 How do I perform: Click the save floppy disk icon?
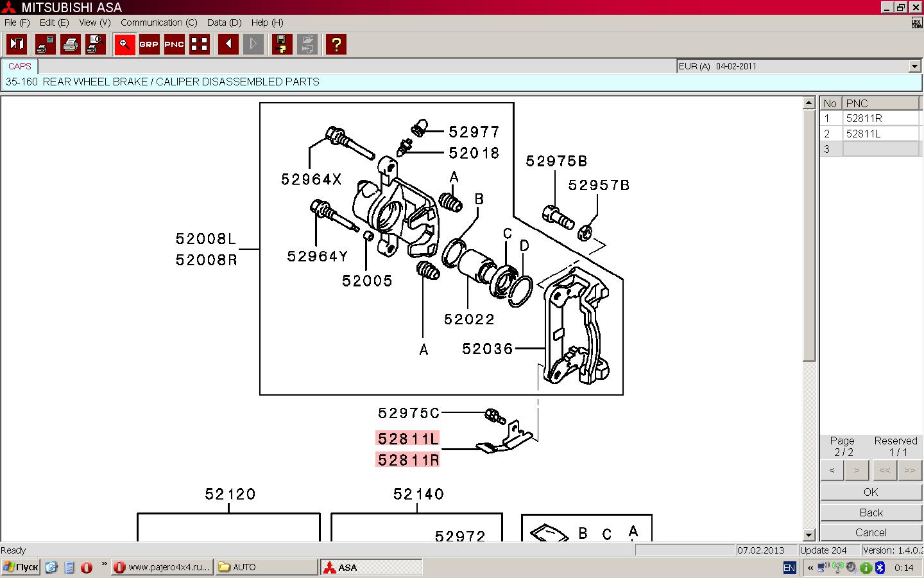coord(282,44)
